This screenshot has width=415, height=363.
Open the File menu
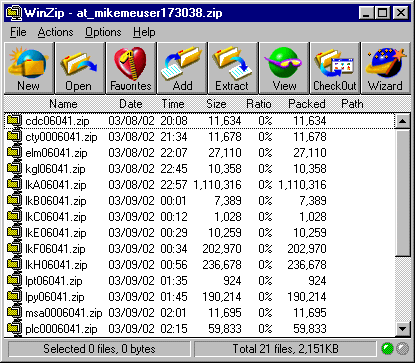(18, 32)
